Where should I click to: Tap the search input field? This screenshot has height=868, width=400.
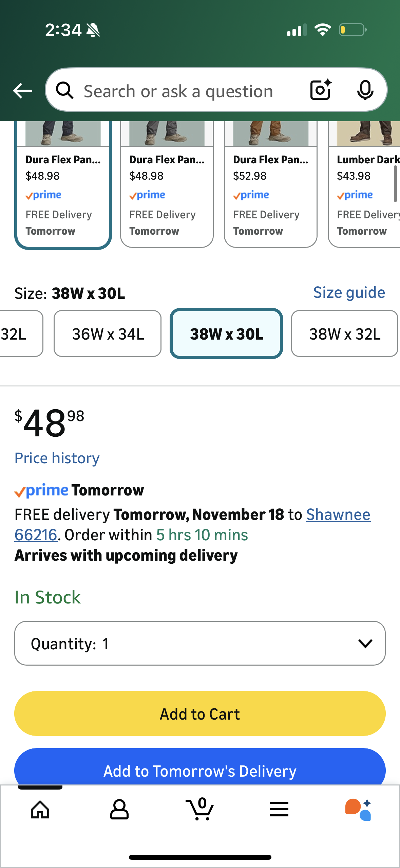pyautogui.click(x=178, y=91)
